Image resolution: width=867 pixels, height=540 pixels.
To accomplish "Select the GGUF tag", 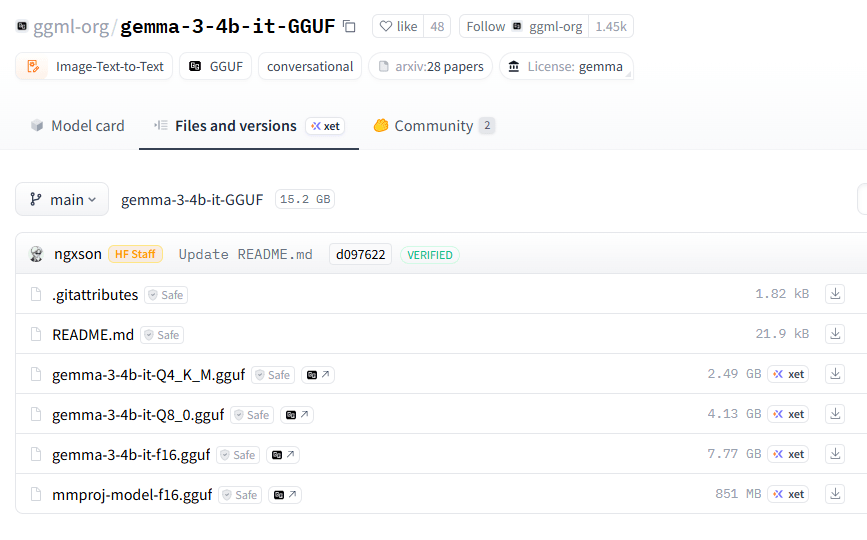I will point(216,66).
